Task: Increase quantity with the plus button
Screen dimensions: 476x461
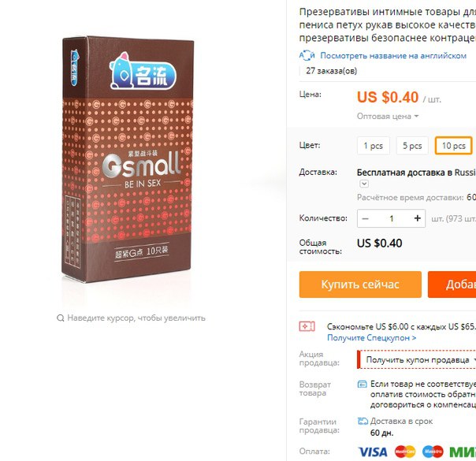Action: pos(418,218)
